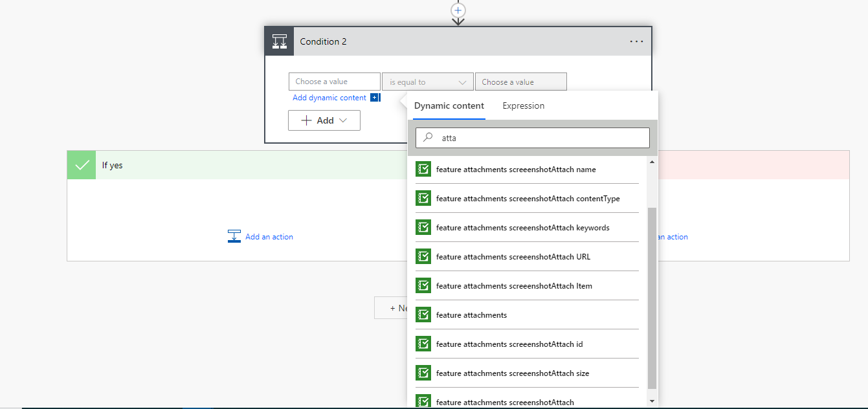Click the green checkmark on If yes branch
Image resolution: width=868 pixels, height=409 pixels.
[x=80, y=164]
